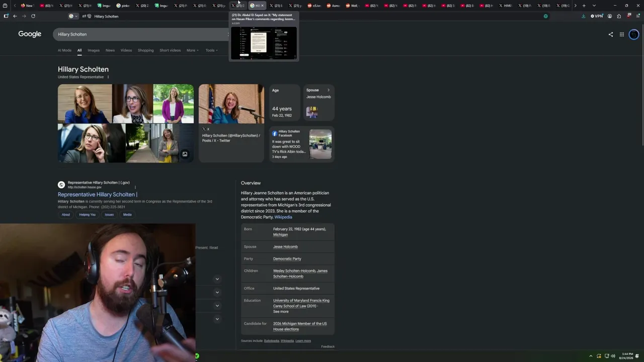Open the purple-jacket outdoor photo thumbnail
Image resolution: width=644 pixels, height=362 pixels.
[174, 104]
